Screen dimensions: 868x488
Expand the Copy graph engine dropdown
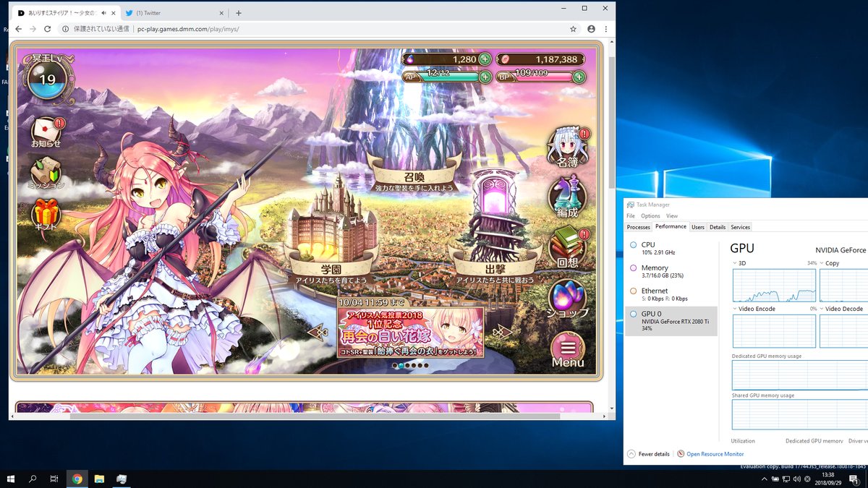(x=822, y=263)
